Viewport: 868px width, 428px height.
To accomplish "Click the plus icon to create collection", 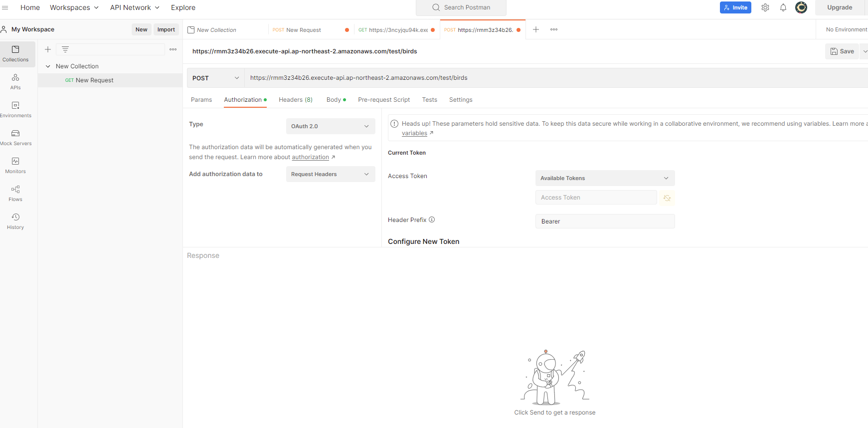I will point(48,49).
